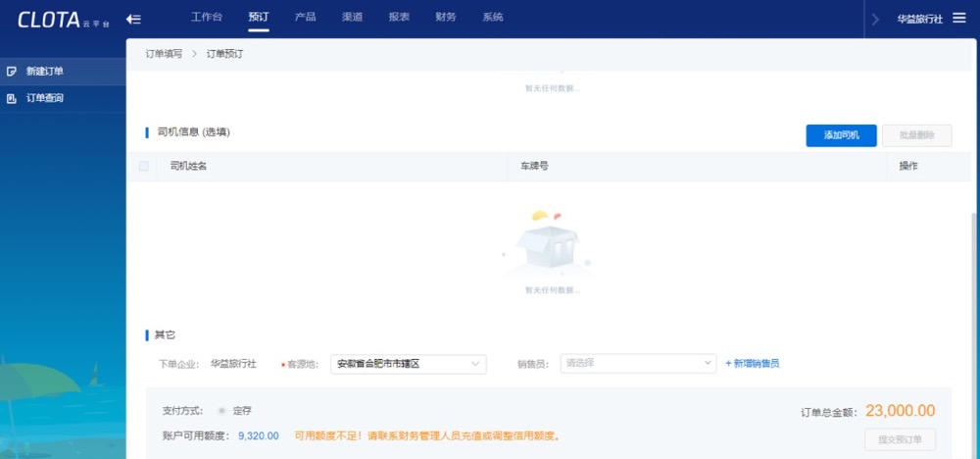The height and width of the screenshot is (459, 980).
Task: Toggle the select-all checkbox in driver table
Action: point(144,167)
